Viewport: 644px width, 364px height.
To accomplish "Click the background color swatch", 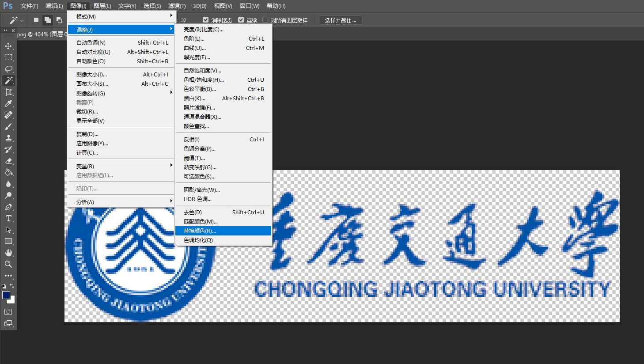I will pos(12,300).
